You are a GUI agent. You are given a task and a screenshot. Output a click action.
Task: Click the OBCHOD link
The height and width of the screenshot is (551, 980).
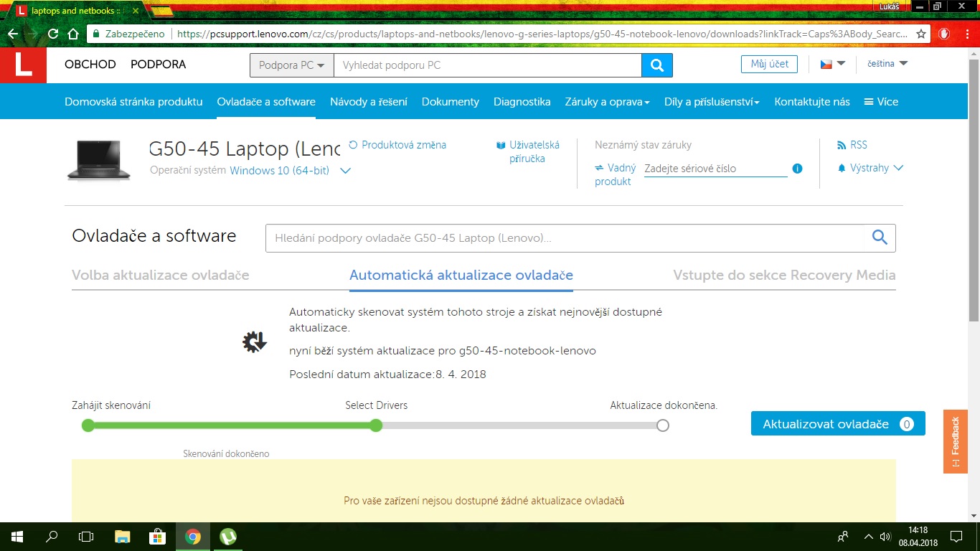point(90,65)
